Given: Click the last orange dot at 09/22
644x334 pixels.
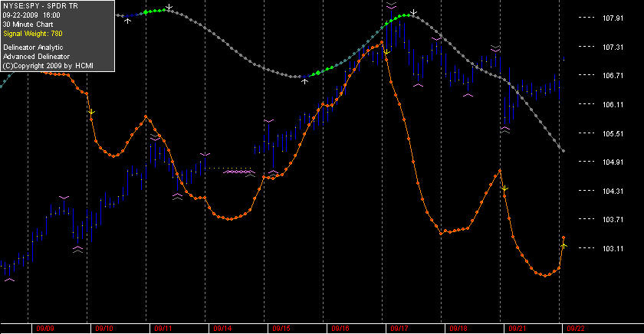Looking at the screenshot, I should (563, 237).
